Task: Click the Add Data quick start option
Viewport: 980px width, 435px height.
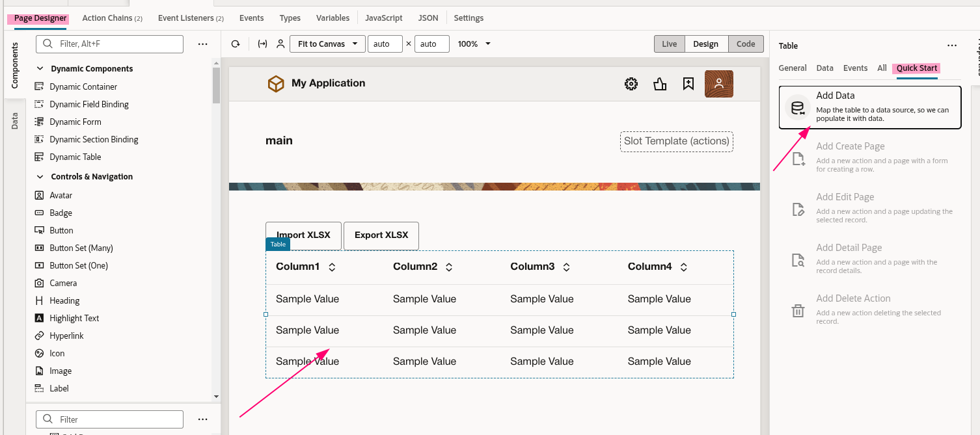Action: pyautogui.click(x=869, y=107)
